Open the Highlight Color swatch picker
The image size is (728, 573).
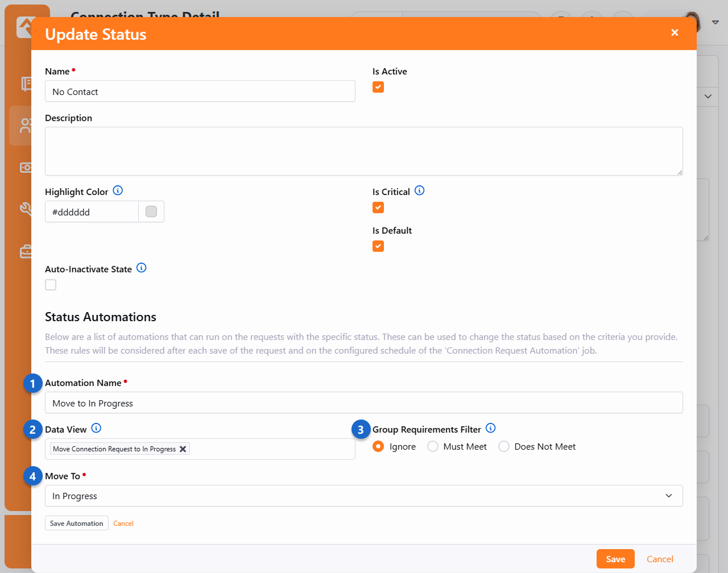[x=151, y=212]
